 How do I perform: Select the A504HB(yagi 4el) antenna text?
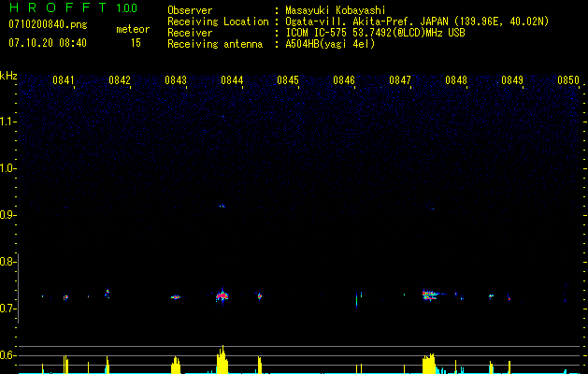(330, 44)
